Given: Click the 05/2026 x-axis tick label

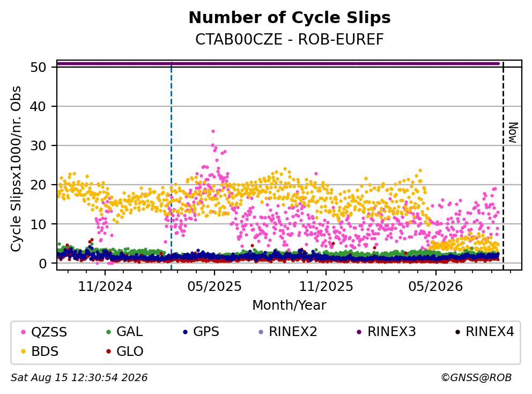Looking at the screenshot, I should tap(435, 287).
